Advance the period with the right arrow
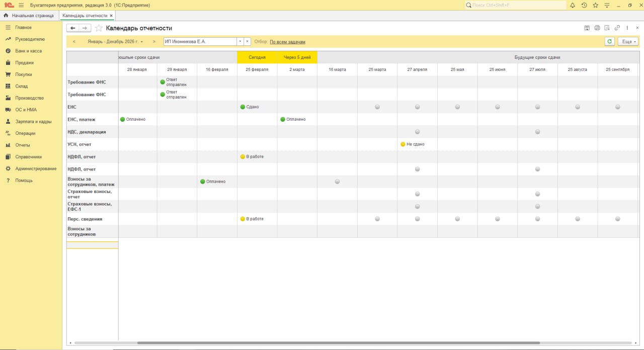The width and height of the screenshot is (644, 350). pyautogui.click(x=153, y=42)
